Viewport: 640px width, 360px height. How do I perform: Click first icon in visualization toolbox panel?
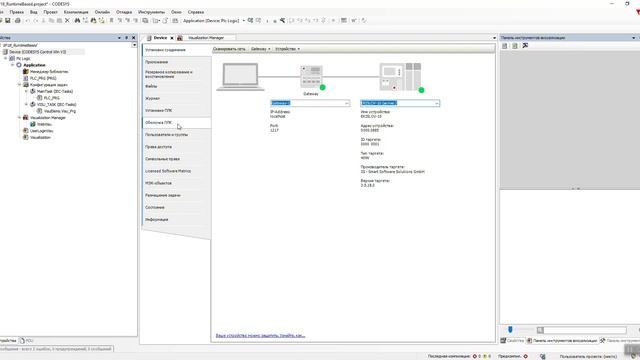tap(505, 46)
